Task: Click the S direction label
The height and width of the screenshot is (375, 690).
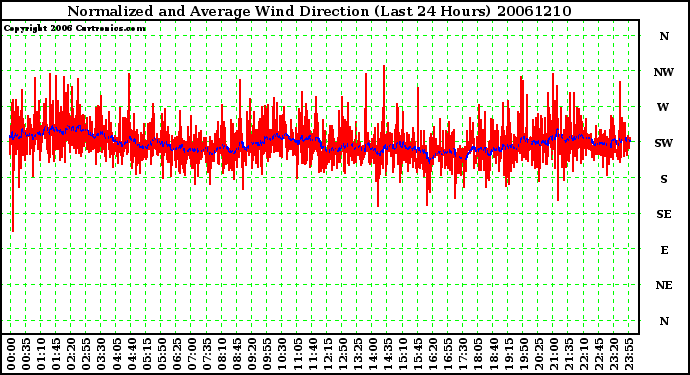Action: (664, 179)
